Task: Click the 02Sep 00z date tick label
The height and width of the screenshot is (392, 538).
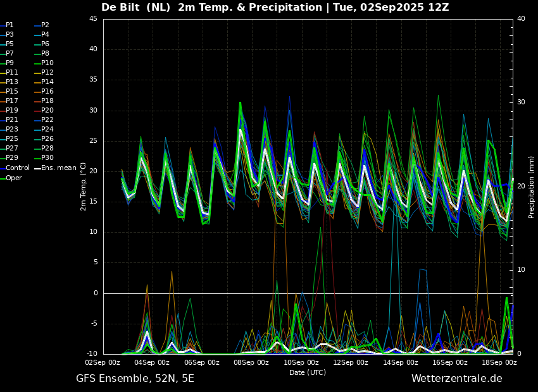Action: pyautogui.click(x=103, y=363)
